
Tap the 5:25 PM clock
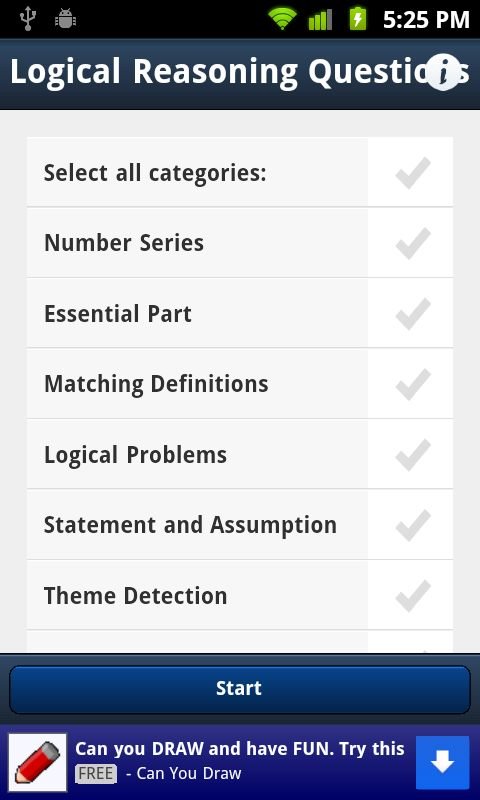[x=426, y=19]
